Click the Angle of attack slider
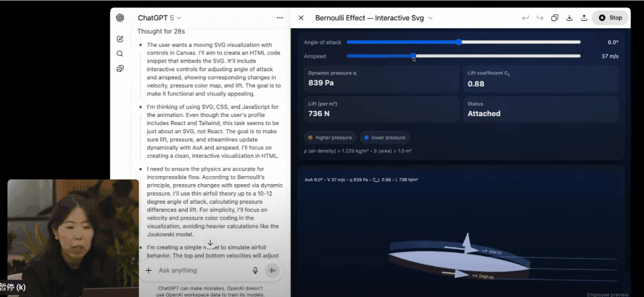Screen dimensions: 644x297 tap(460, 42)
